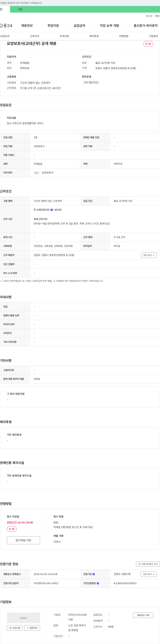Click the 로그인 link
Screen dimensions: 160x644
click(x=149, y=16)
